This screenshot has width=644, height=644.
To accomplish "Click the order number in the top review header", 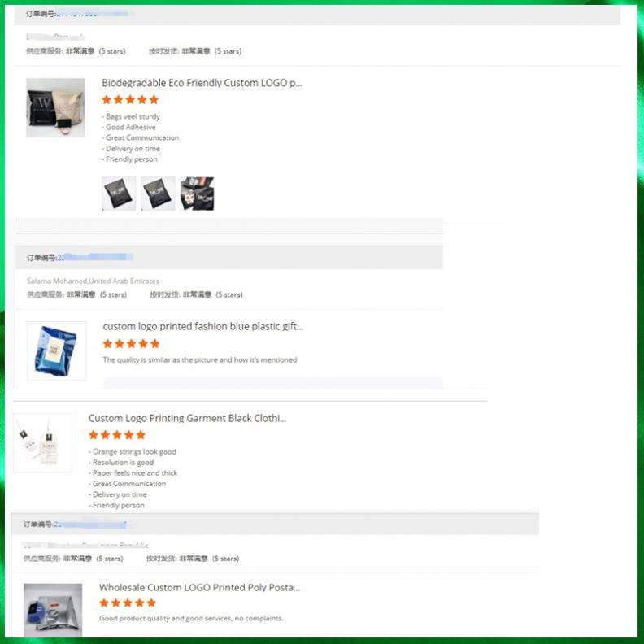I will 92,14.
